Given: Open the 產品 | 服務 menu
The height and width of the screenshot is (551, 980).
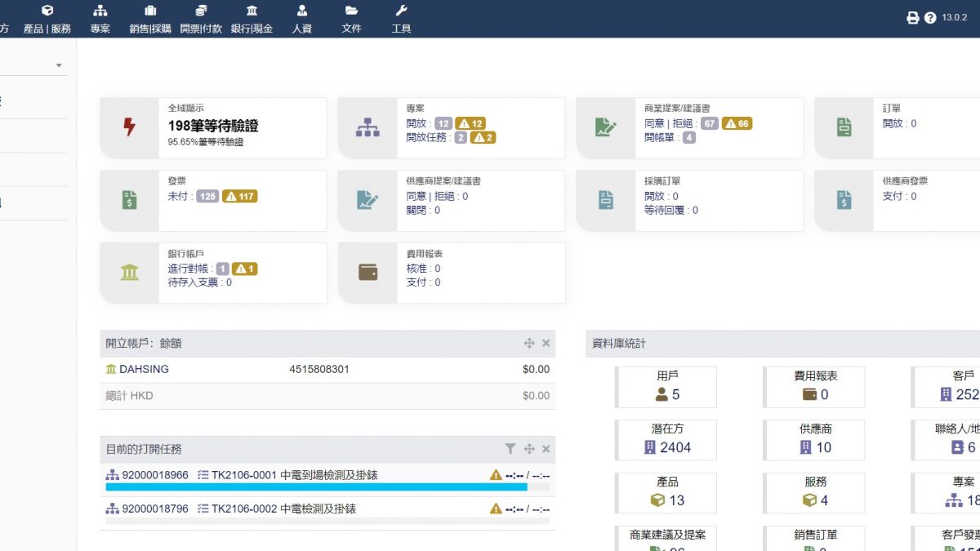Looking at the screenshot, I should click(47, 19).
